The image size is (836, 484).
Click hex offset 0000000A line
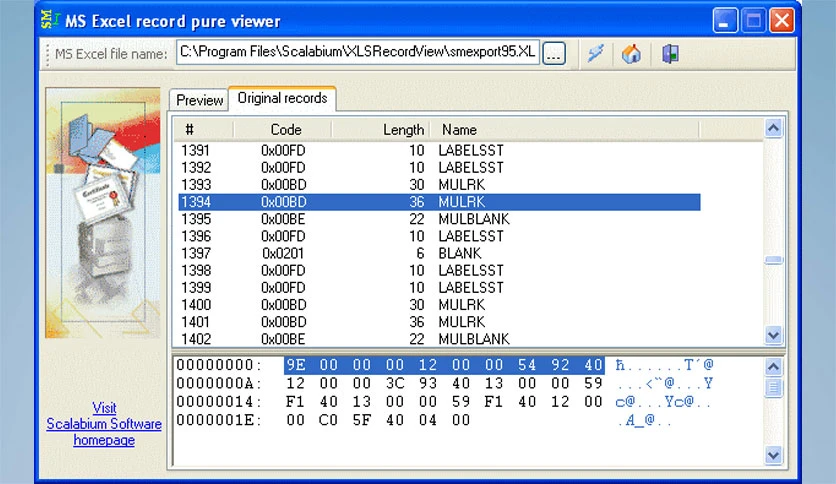[x=445, y=383]
